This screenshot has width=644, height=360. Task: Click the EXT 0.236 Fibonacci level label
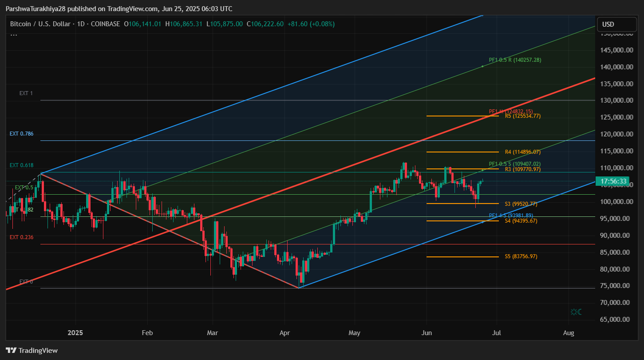pyautogui.click(x=22, y=237)
